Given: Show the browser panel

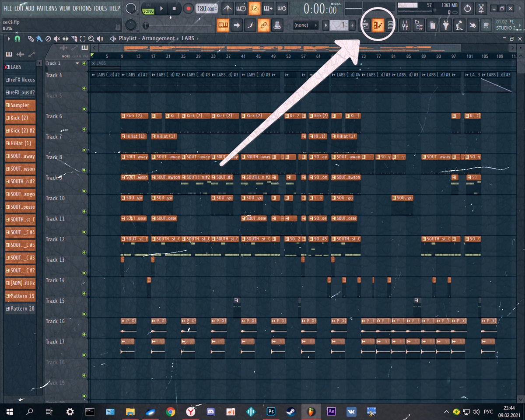Looking at the screenshot, I should pyautogui.click(x=419, y=26).
